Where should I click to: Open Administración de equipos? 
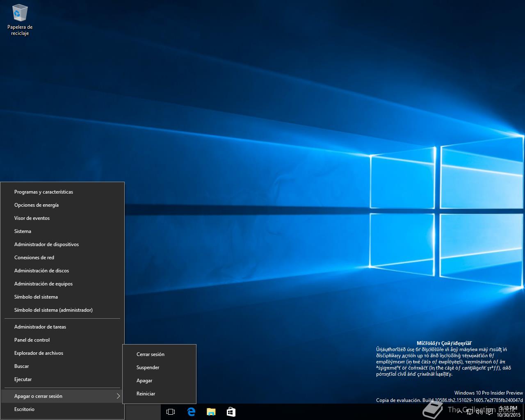click(x=62, y=284)
